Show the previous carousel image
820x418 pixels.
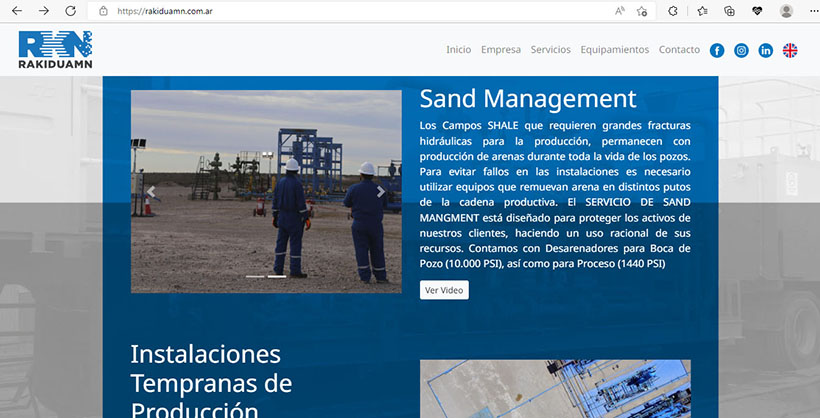(152, 192)
